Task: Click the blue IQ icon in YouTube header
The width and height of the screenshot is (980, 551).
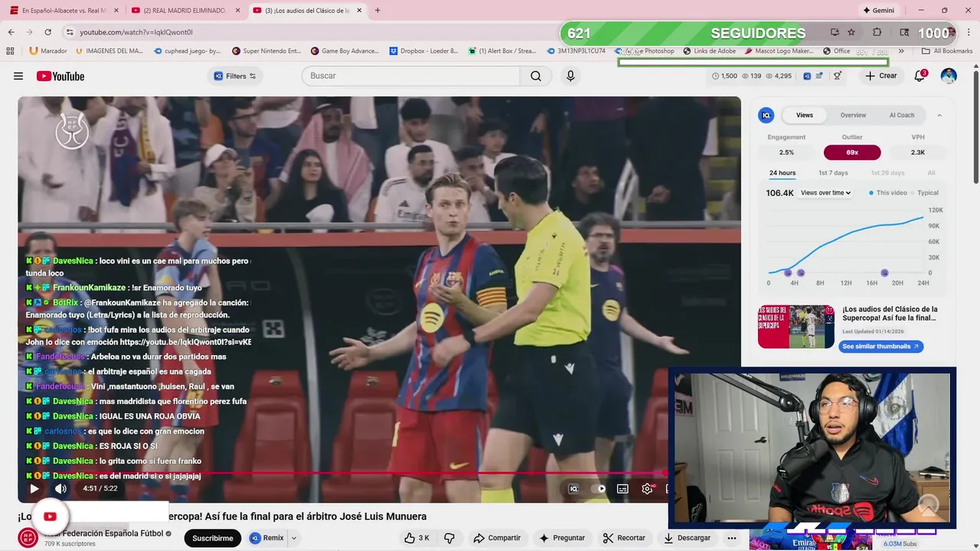Action: 807,76
